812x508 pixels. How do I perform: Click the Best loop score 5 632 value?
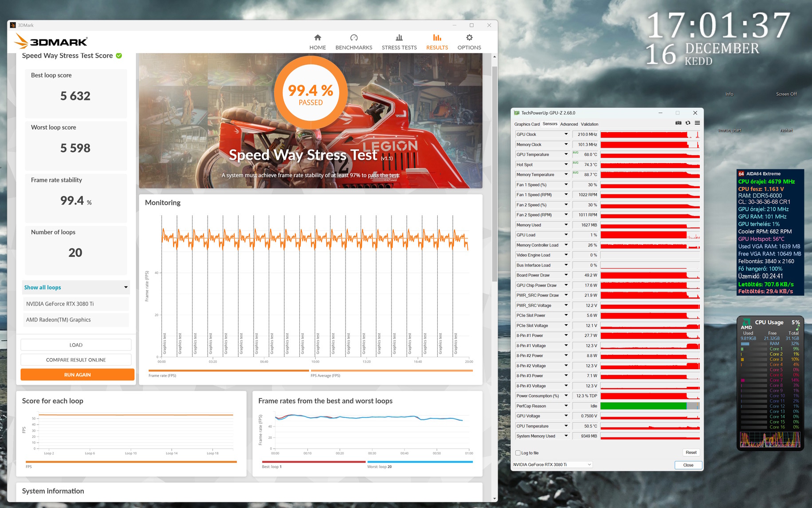(x=75, y=96)
